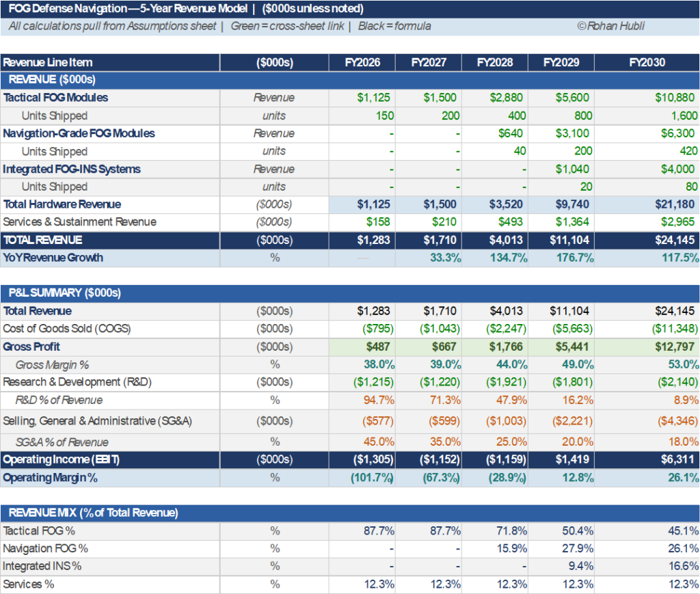Select the FY2030 column header cell
The height and width of the screenshot is (594, 700).
(x=647, y=62)
